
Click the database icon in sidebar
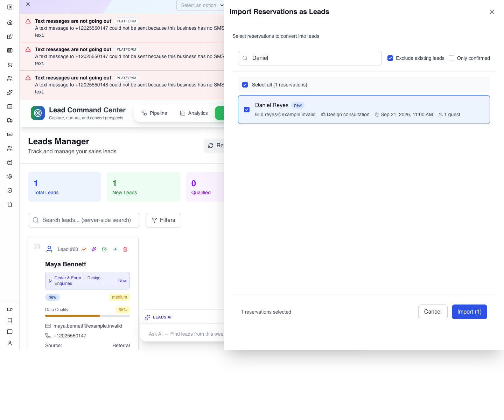pyautogui.click(x=10, y=162)
